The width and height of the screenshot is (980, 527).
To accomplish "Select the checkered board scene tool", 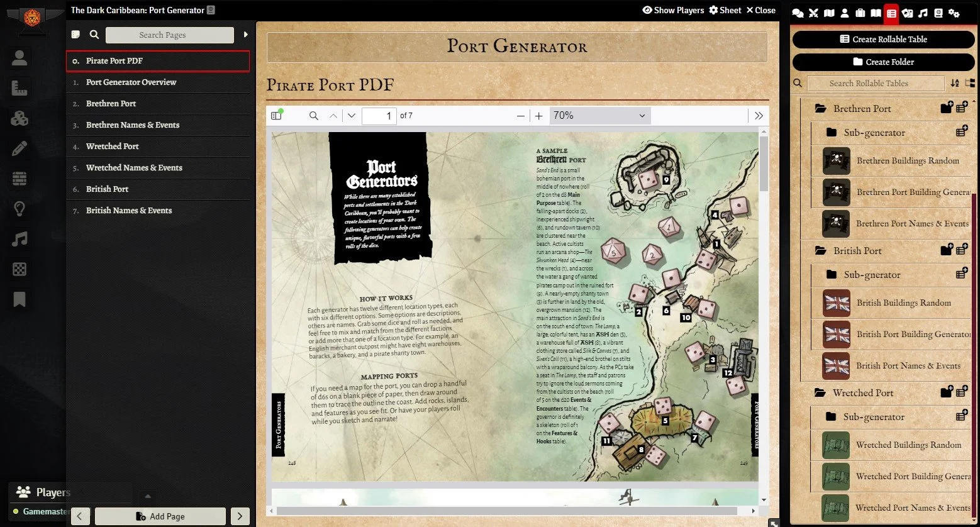I will coord(19,269).
